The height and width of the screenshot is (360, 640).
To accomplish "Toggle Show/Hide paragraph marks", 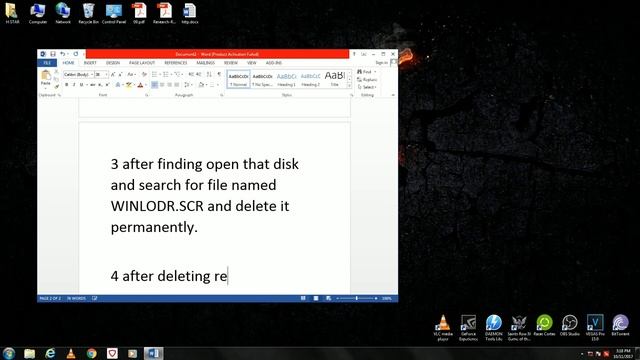I will (x=219, y=74).
